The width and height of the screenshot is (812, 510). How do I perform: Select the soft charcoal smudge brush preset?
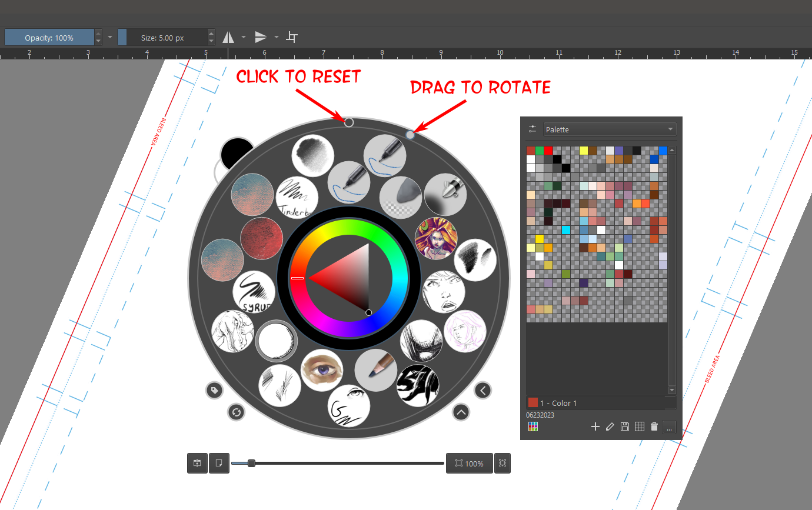click(x=313, y=156)
